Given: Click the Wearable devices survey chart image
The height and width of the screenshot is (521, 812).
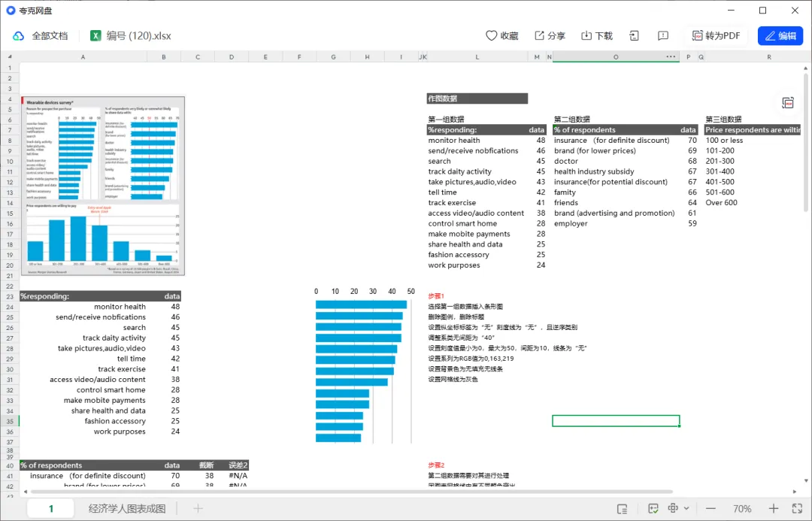Looking at the screenshot, I should tap(102, 186).
